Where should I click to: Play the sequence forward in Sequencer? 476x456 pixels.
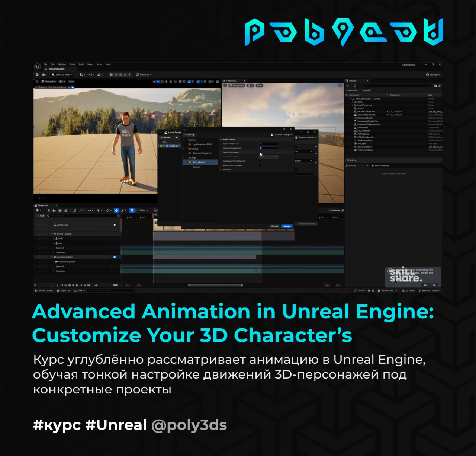(x=77, y=285)
